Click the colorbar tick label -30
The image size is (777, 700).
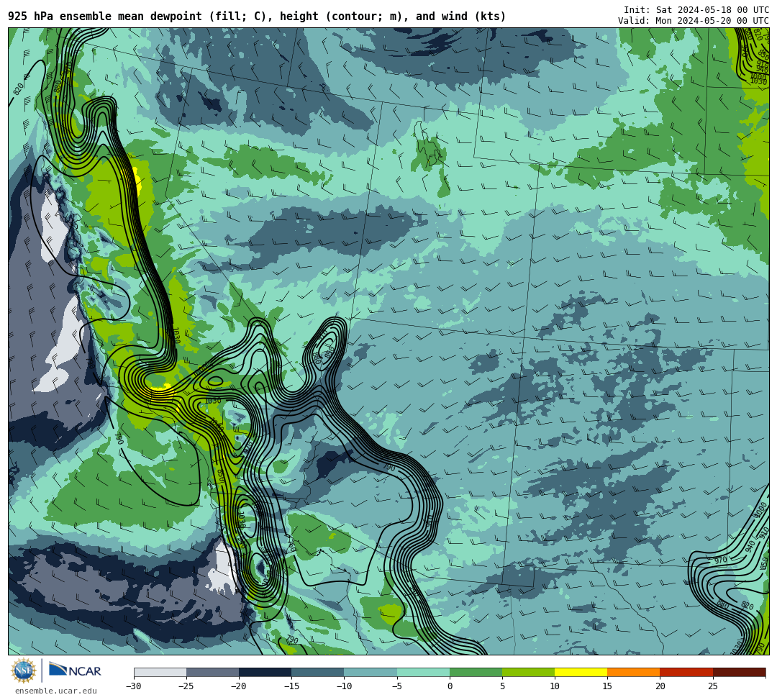134,686
